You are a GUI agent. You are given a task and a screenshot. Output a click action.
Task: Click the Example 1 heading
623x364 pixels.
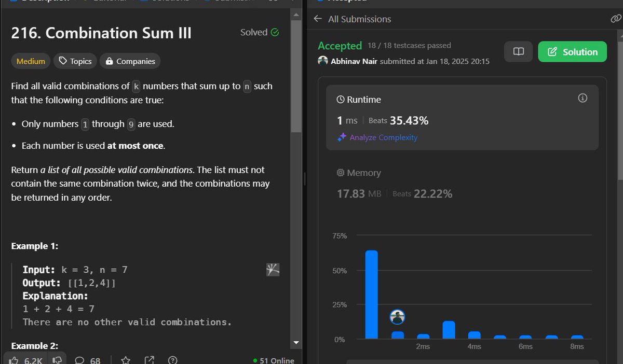35,246
